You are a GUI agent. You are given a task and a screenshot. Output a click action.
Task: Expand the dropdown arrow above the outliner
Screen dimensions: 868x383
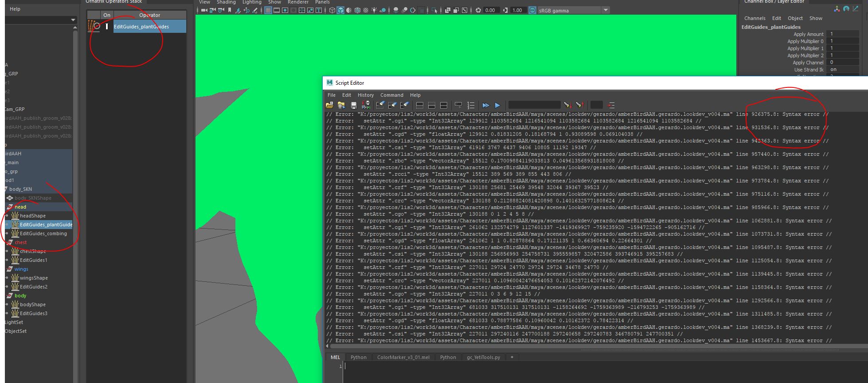pyautogui.click(x=73, y=20)
